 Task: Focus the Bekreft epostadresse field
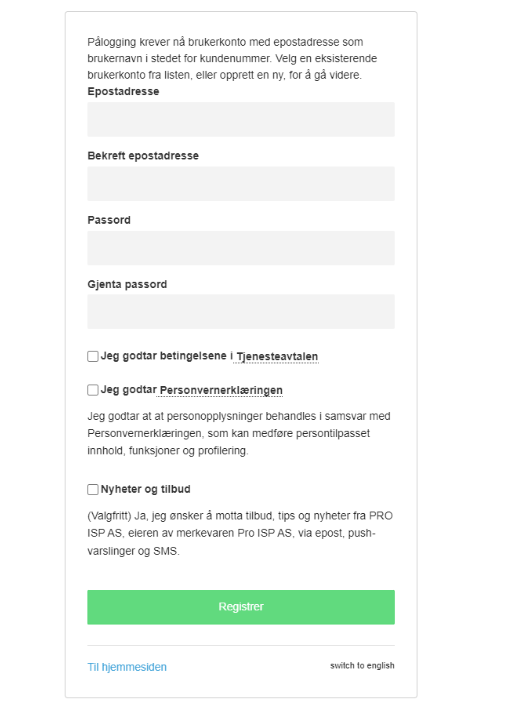coord(241,183)
